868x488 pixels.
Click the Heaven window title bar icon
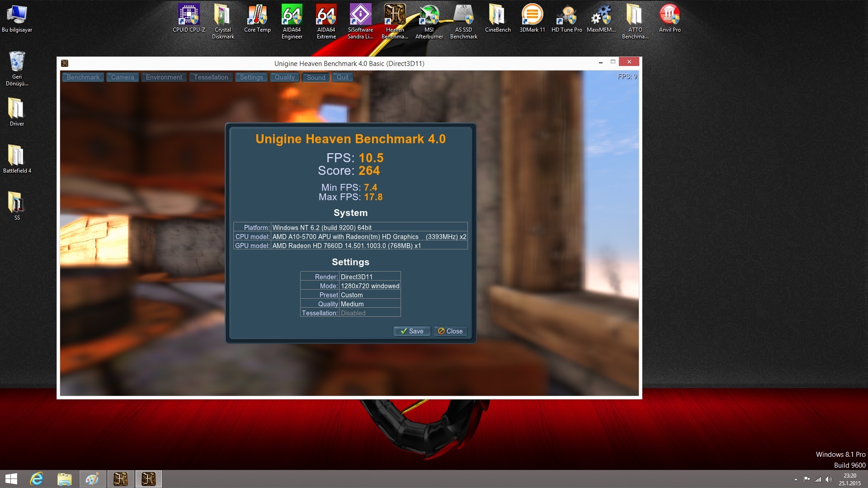(65, 63)
